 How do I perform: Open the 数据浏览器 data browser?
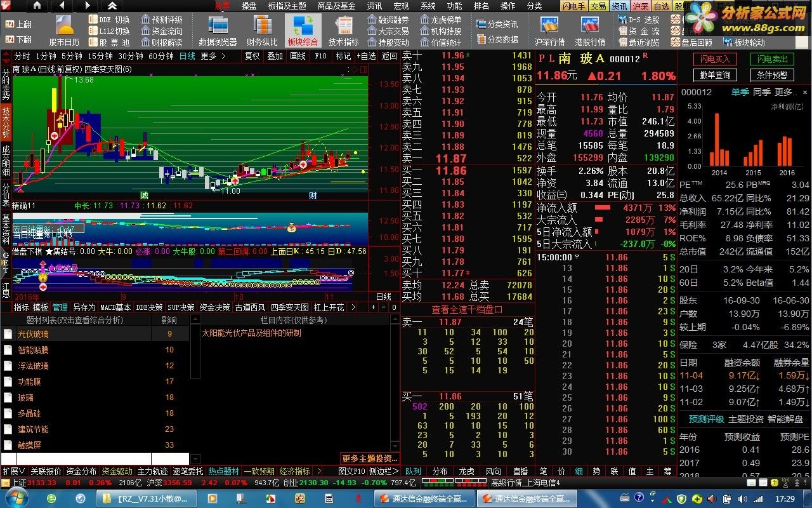(x=218, y=30)
